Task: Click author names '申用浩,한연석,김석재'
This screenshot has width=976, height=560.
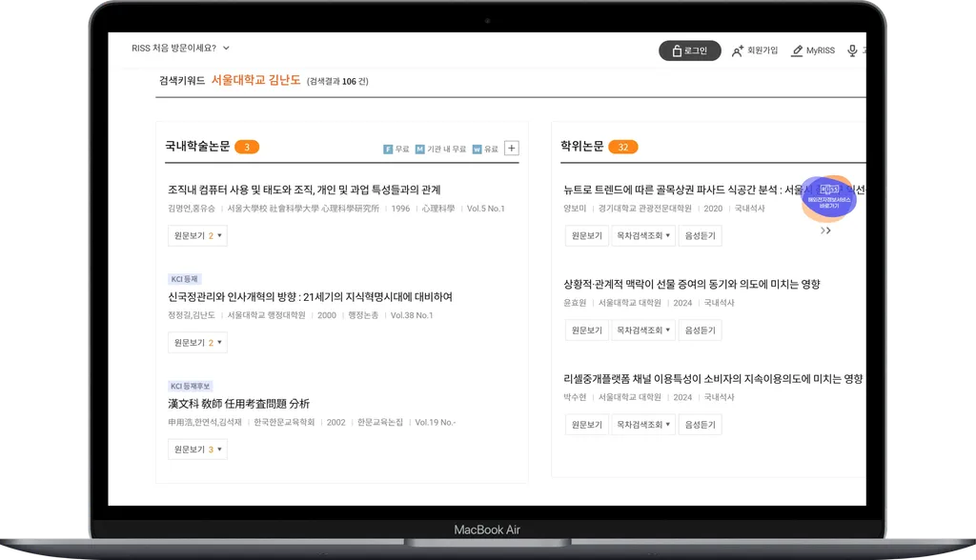Action: pyautogui.click(x=205, y=423)
